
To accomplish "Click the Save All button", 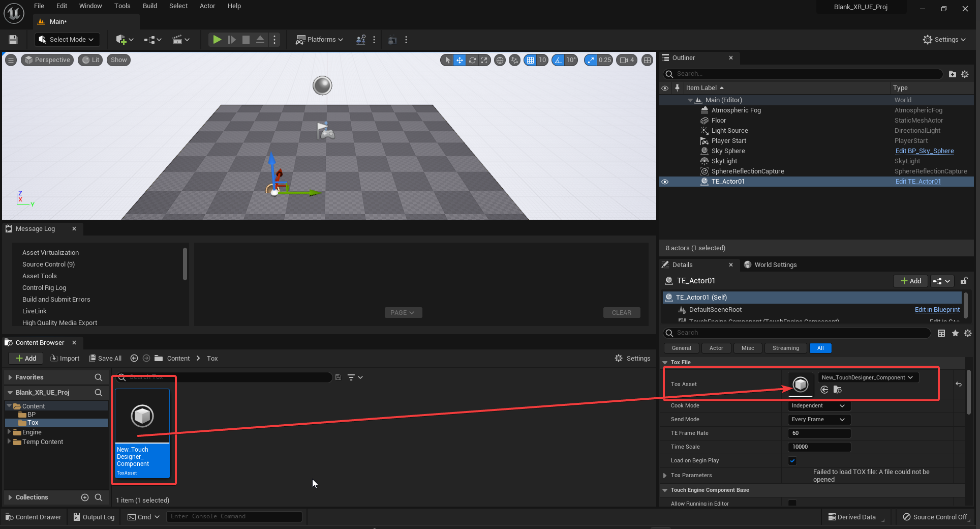I will [105, 359].
